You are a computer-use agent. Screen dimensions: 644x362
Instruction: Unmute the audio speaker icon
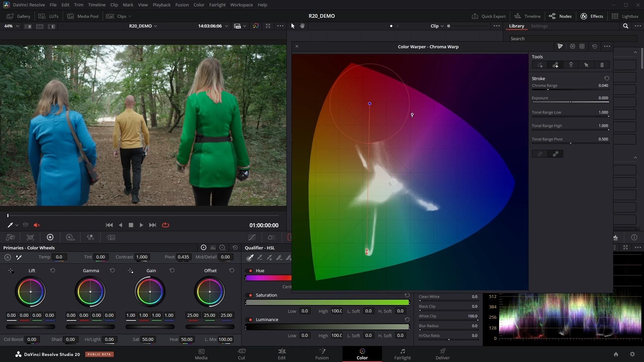(37, 225)
